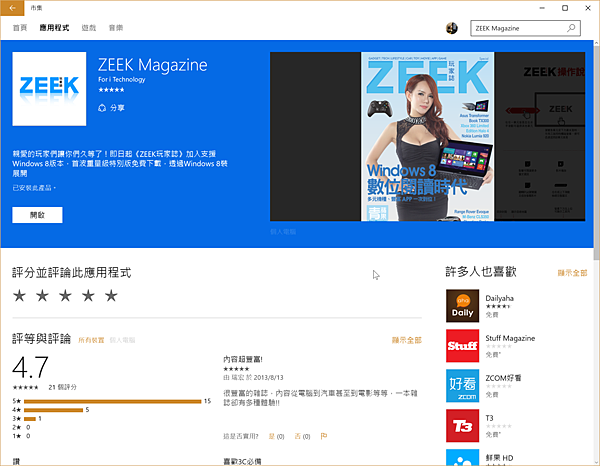
Task: Click the ZEEK app logo tile
Action: [x=49, y=89]
